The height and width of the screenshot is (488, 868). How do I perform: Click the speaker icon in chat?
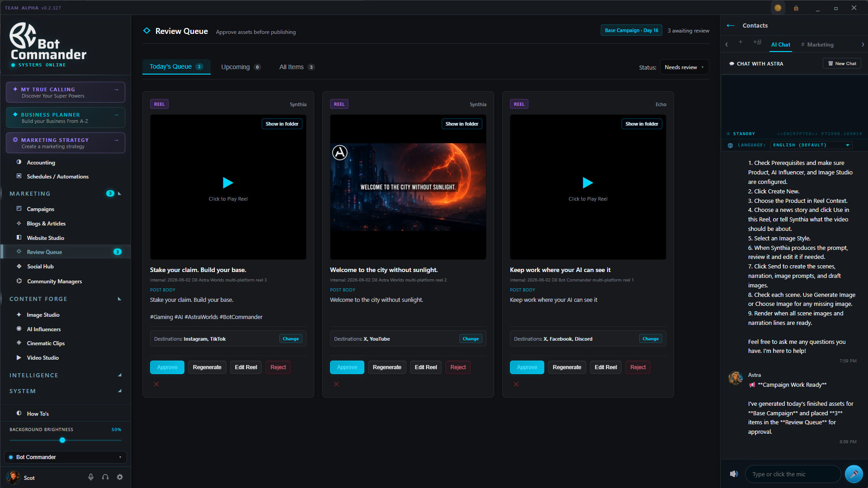tap(734, 474)
